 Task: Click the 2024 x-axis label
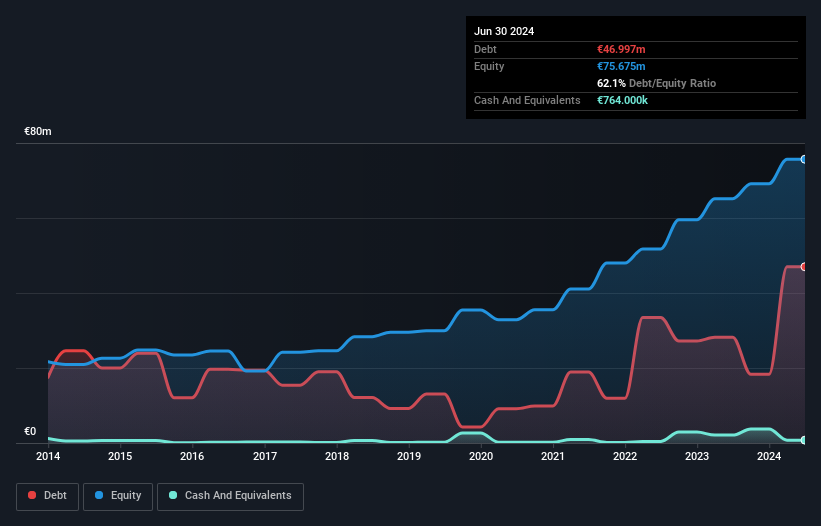tap(769, 456)
